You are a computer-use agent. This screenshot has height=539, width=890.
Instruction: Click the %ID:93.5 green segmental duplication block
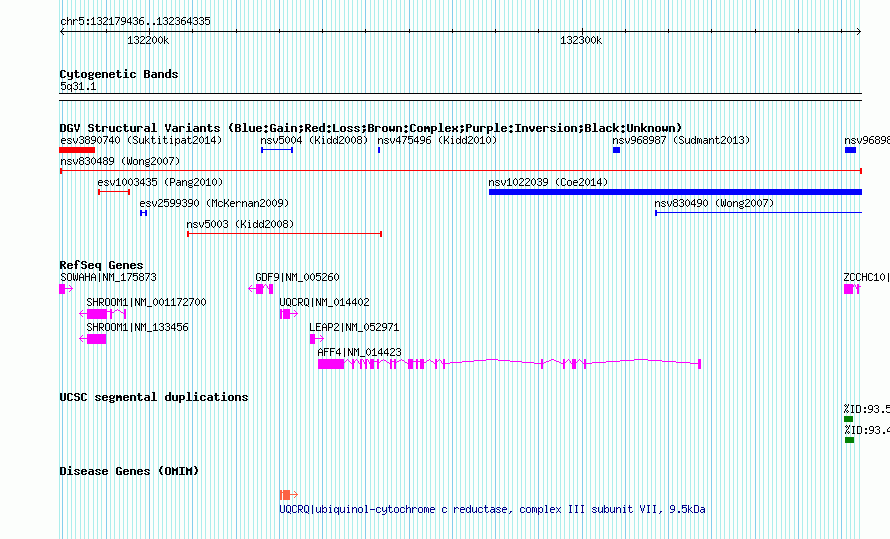[x=849, y=419]
